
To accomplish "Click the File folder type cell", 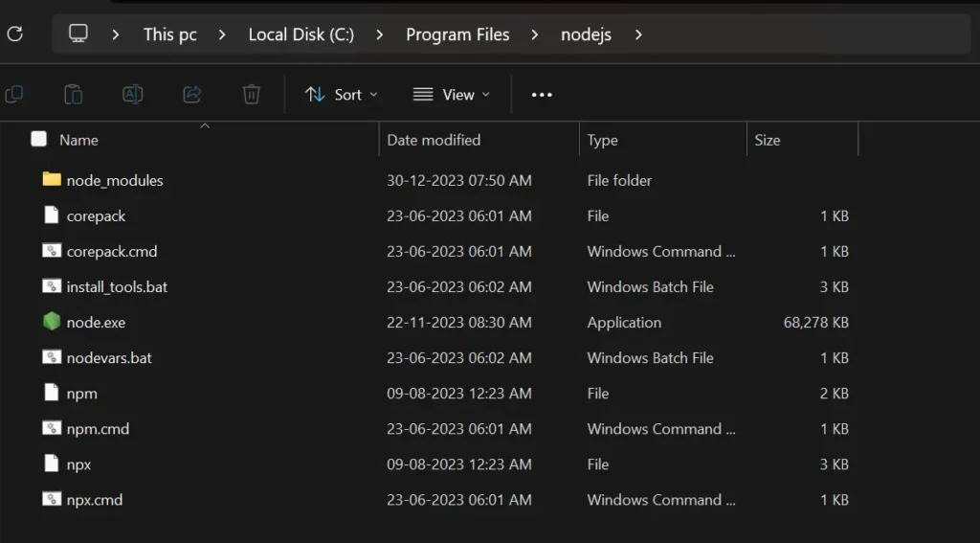I will (619, 181).
